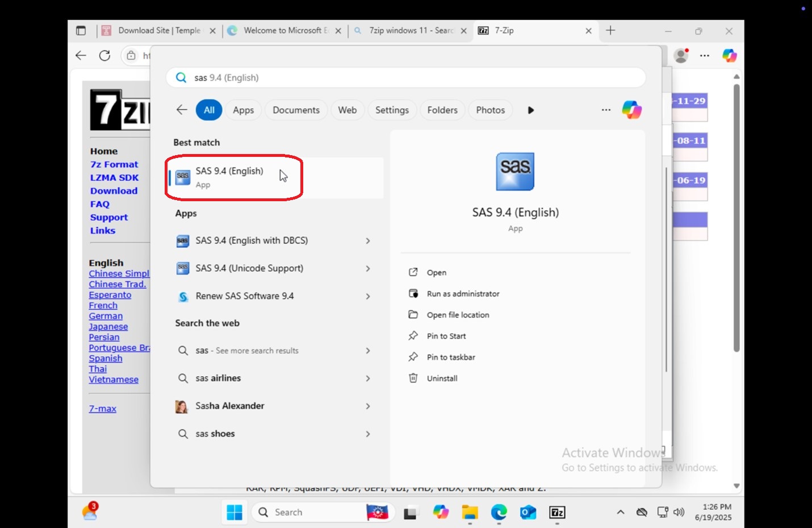812x528 pixels.
Task: Select the Apps filter tab
Action: click(243, 110)
